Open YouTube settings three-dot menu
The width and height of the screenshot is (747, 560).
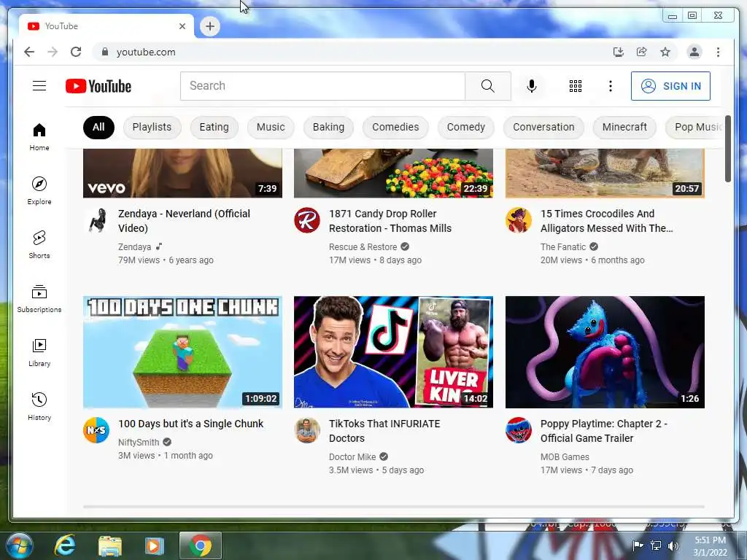(611, 86)
